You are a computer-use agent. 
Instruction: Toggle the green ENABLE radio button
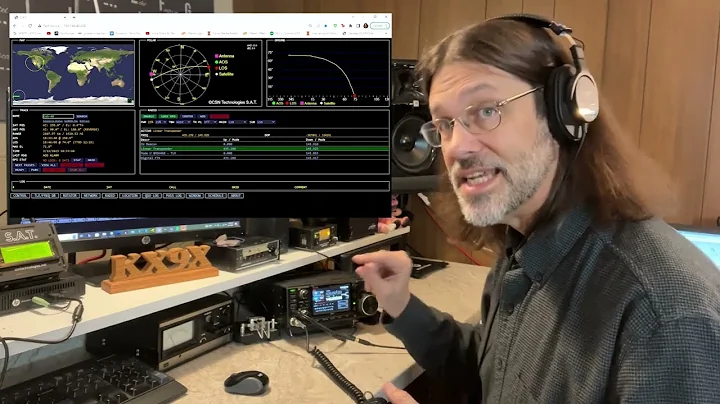[149, 116]
